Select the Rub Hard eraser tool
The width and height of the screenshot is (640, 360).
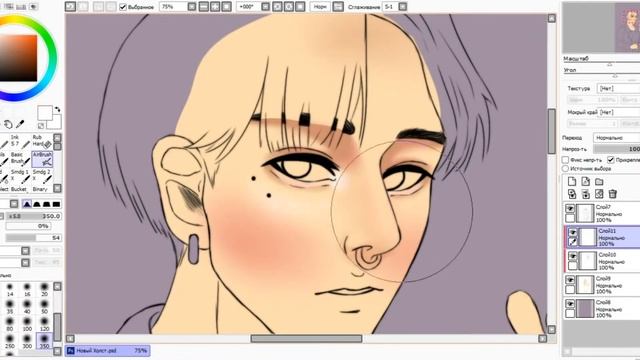click(x=42, y=141)
